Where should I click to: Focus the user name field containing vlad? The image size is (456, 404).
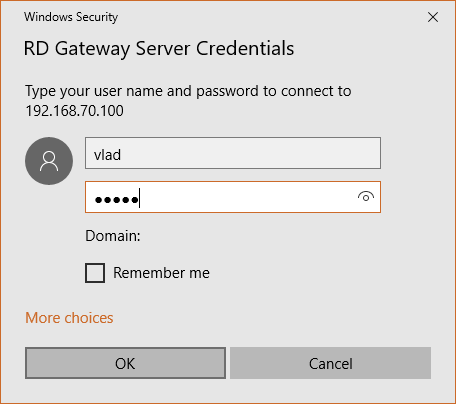(233, 153)
